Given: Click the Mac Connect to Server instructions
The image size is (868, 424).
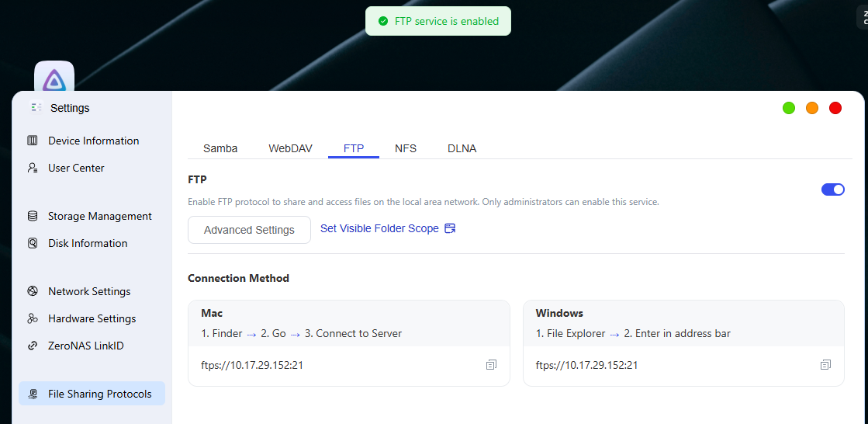Looking at the screenshot, I should click(x=302, y=334).
